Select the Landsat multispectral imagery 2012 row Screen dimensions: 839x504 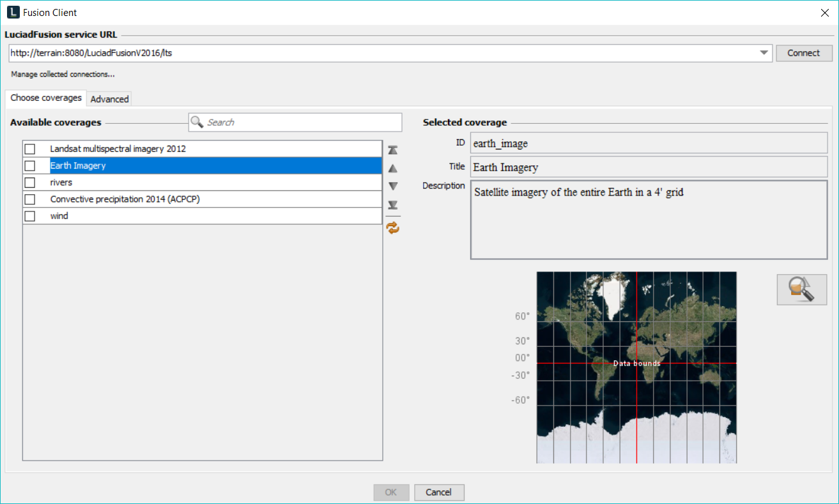(202, 149)
